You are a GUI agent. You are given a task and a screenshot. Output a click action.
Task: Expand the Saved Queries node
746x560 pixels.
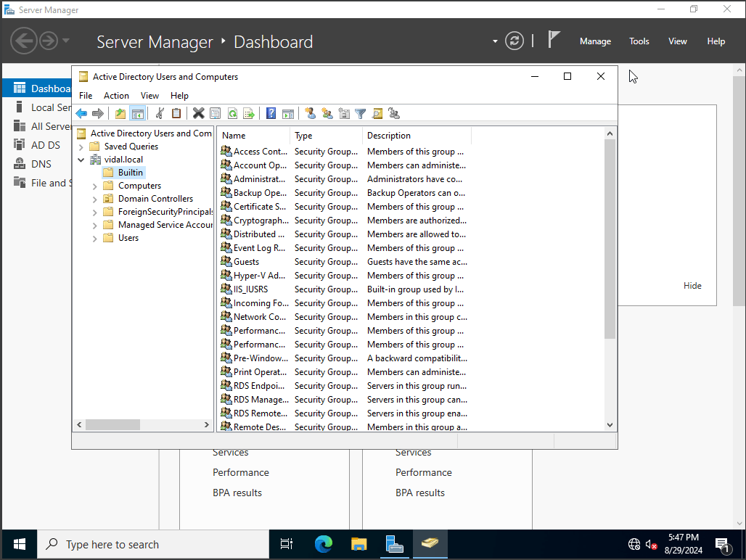pos(81,147)
